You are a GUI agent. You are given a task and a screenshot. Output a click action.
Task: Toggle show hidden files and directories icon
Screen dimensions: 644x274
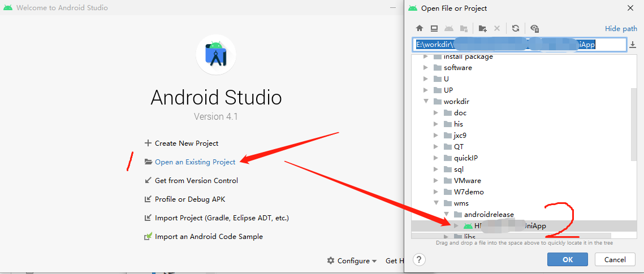click(534, 28)
